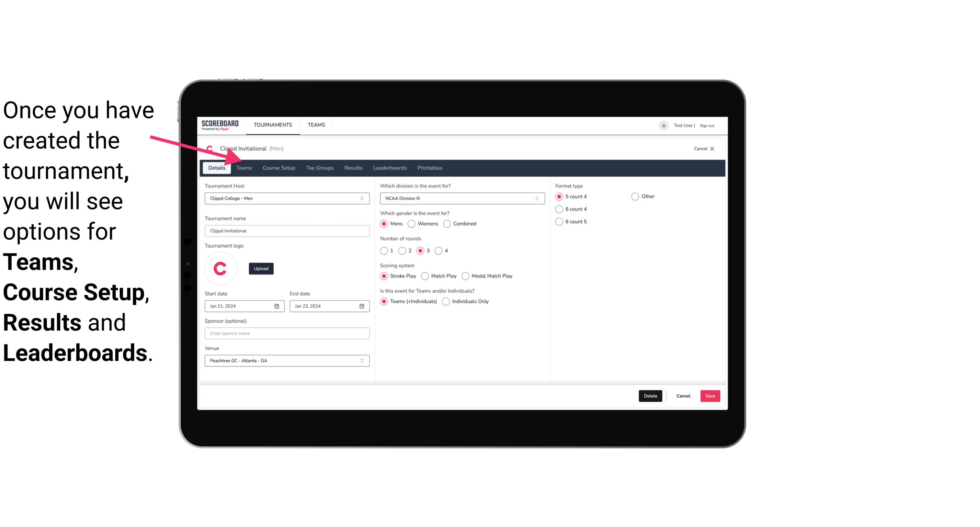Switch to the Course Setup tab
The height and width of the screenshot is (527, 980).
[x=278, y=167]
